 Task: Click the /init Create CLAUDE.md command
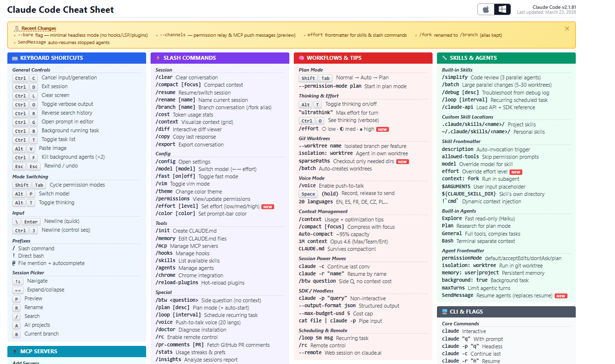click(x=186, y=231)
